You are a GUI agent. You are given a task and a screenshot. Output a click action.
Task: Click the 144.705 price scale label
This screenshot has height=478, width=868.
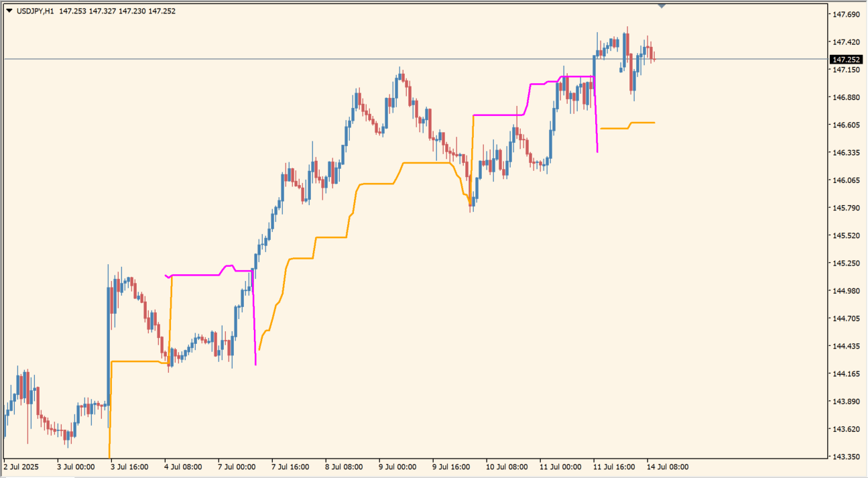pos(846,319)
